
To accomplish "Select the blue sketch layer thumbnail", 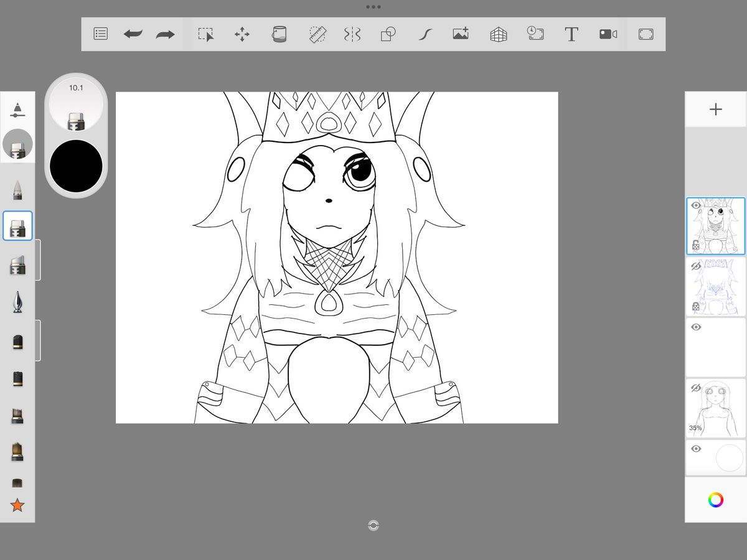I will point(716,286).
